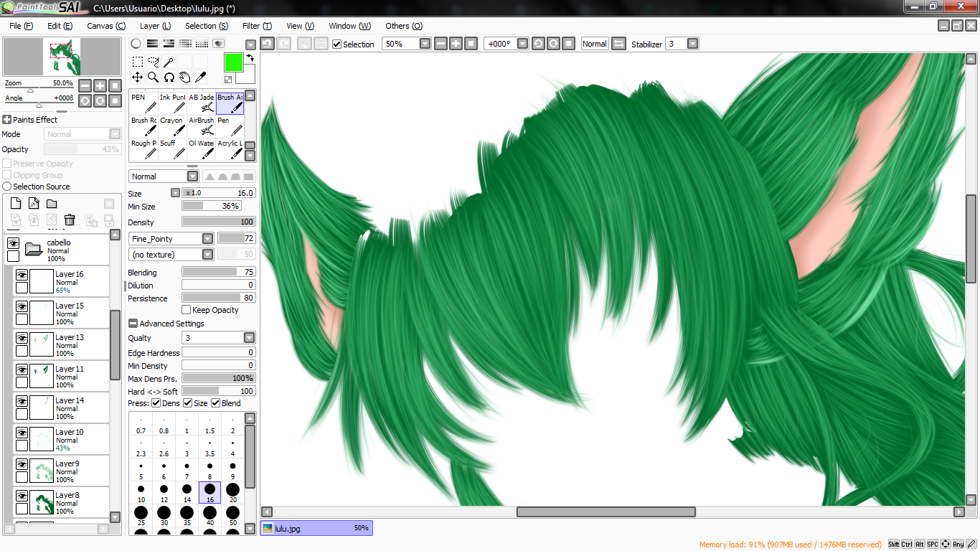
Task: Select the Selection Source radio option
Action: tap(6, 187)
